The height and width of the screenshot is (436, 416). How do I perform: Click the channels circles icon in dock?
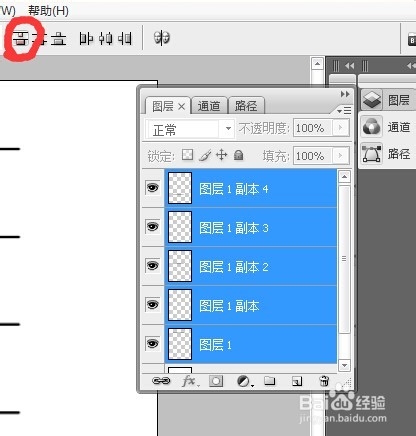[372, 127]
